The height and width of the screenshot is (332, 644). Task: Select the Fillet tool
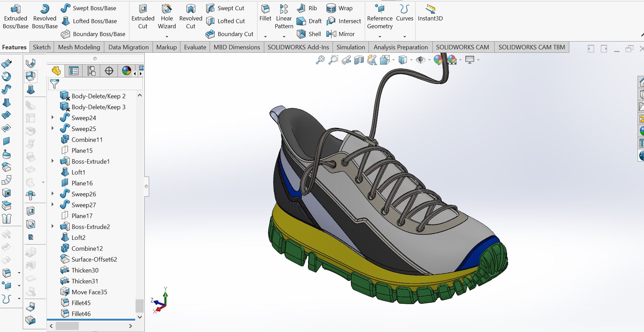point(265,14)
